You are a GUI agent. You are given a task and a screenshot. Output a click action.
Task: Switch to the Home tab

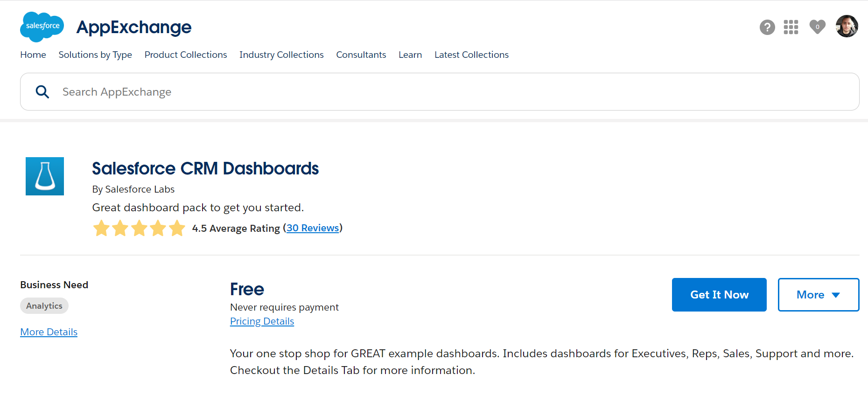(x=33, y=55)
